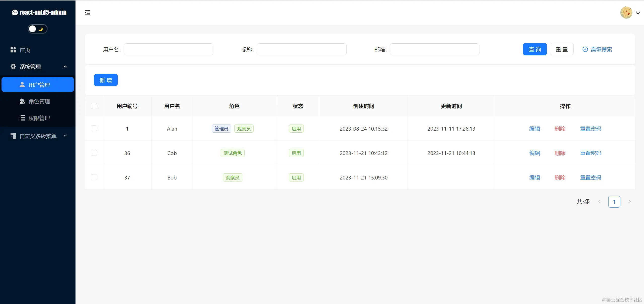
Task: Focus the 昵称 input field
Action: pyautogui.click(x=301, y=49)
